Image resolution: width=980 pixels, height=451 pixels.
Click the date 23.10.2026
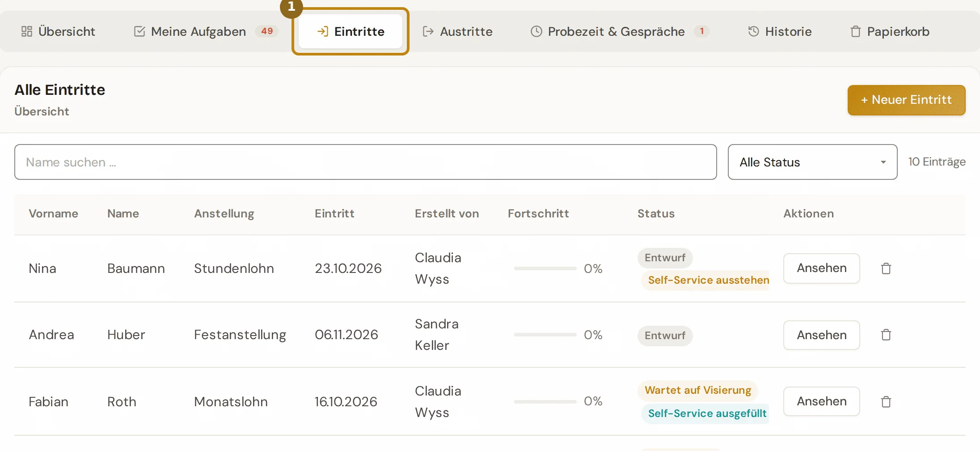(348, 268)
